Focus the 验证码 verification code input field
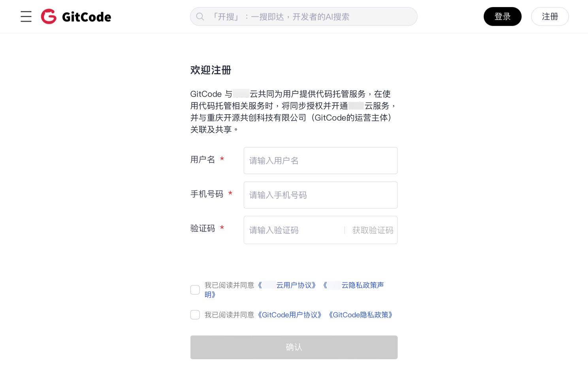Viewport: 588px width, 390px height. [x=292, y=230]
